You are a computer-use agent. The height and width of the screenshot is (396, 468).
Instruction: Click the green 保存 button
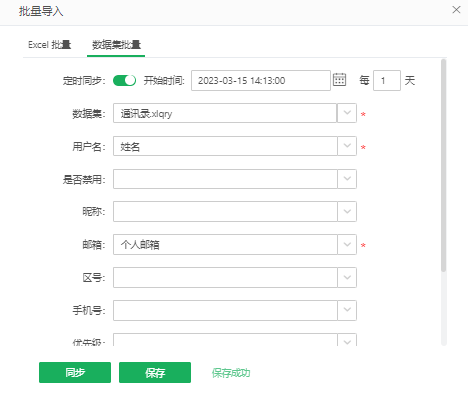(x=155, y=372)
